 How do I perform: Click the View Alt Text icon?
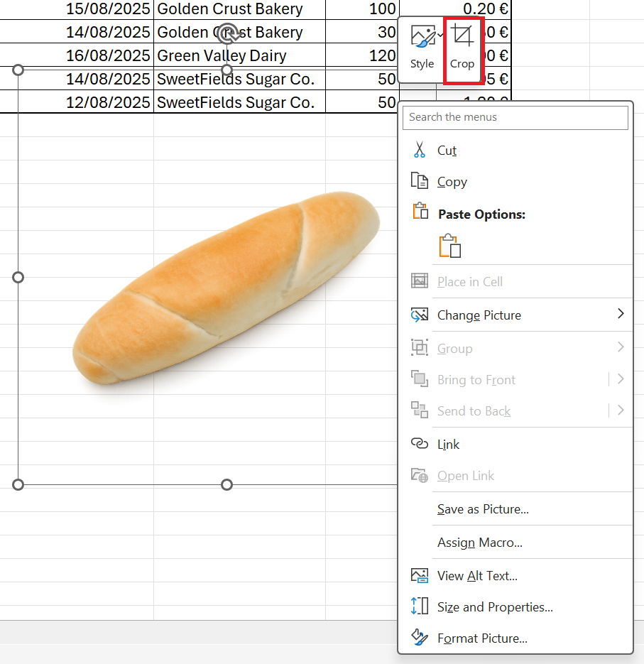point(419,575)
